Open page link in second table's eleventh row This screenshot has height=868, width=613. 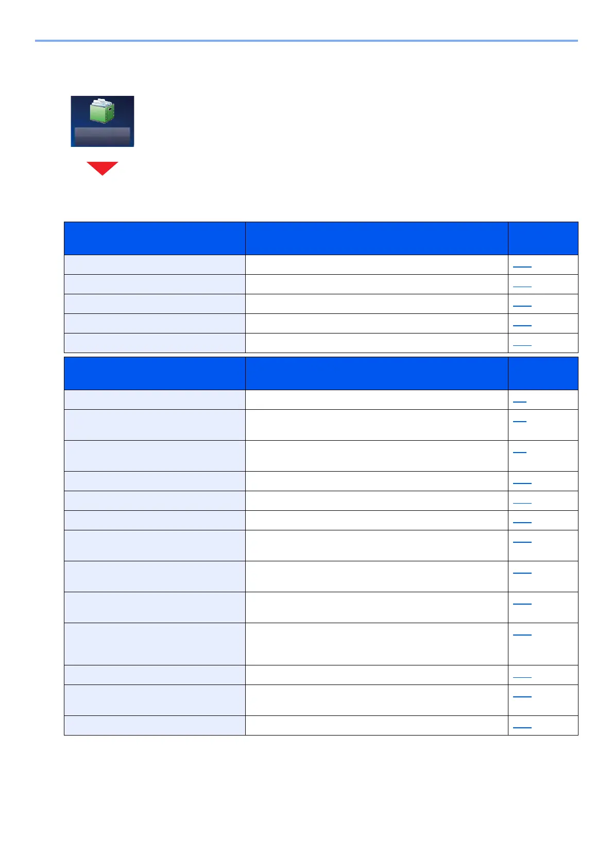(x=522, y=675)
